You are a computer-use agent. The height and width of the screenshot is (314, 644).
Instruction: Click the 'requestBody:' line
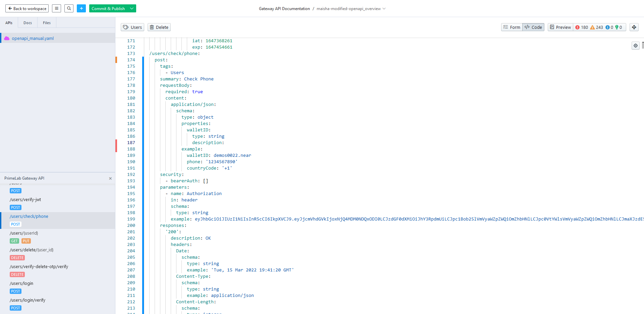tap(176, 85)
